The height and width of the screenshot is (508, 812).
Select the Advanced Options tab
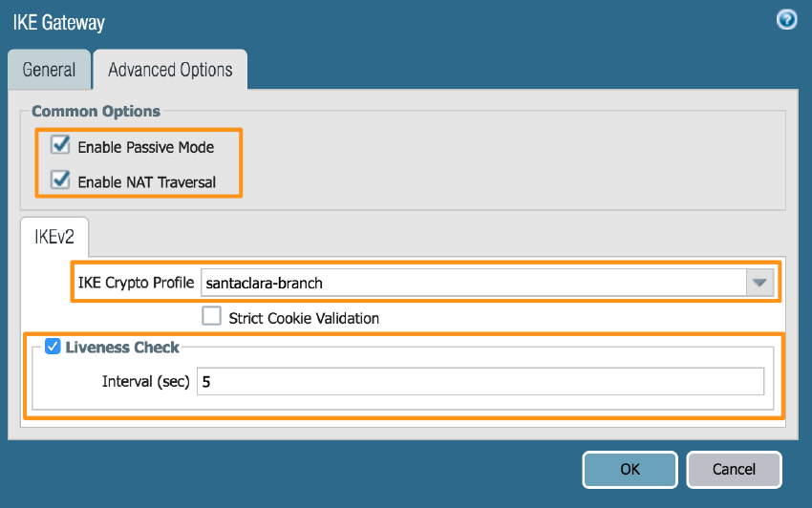(x=170, y=70)
